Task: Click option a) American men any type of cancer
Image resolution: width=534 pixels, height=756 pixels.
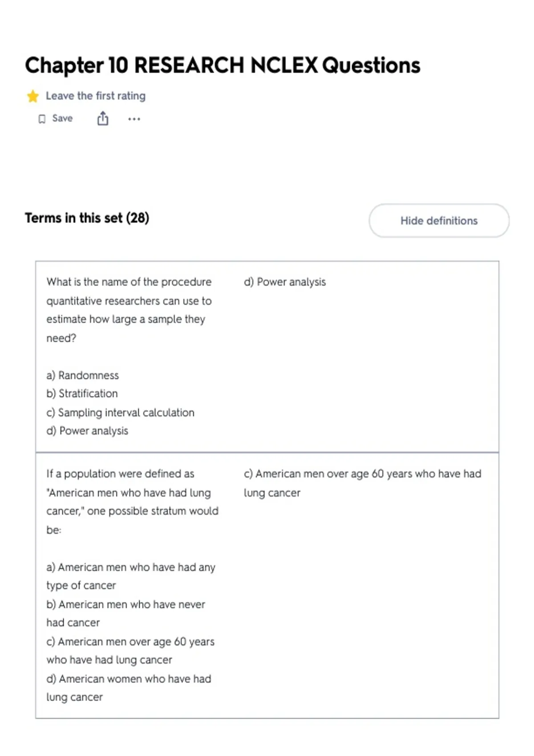Action: point(131,576)
